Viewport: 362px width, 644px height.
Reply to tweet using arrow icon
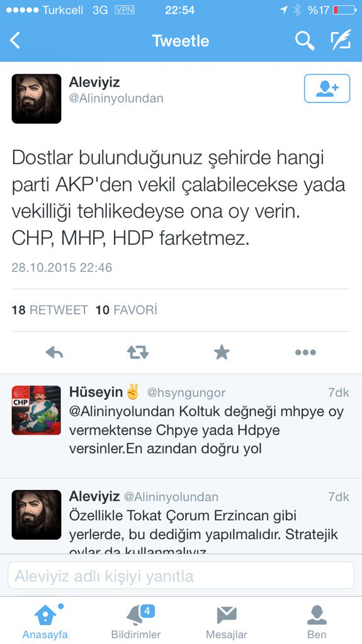54,352
